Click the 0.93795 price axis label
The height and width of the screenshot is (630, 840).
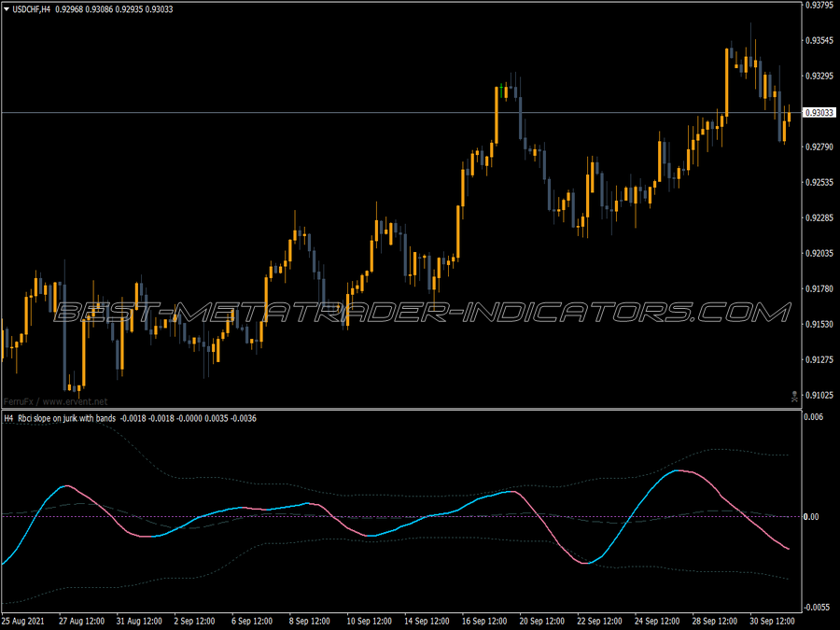819,5
